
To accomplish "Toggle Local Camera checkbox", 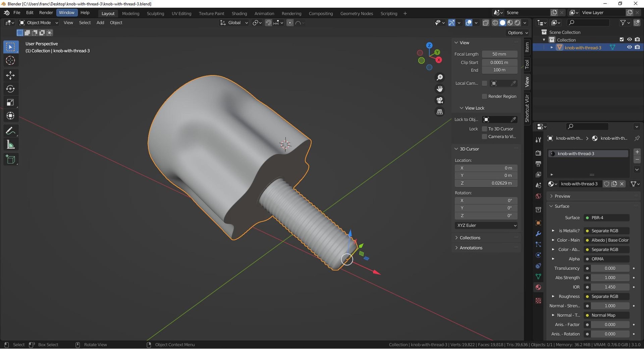I will click(484, 83).
